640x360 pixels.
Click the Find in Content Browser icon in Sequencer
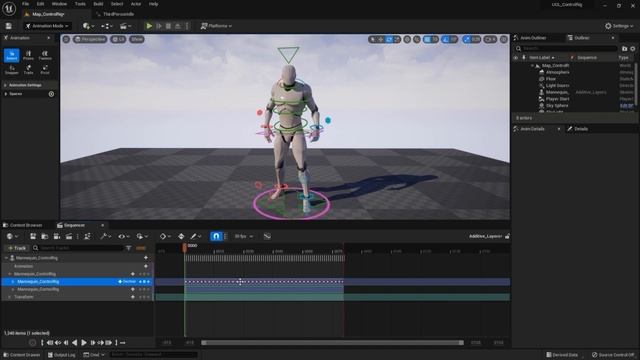click(x=44, y=236)
